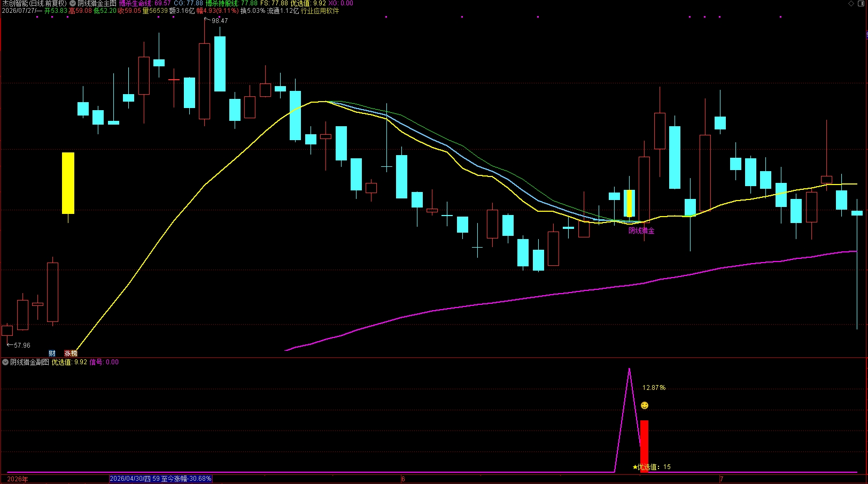868x484 pixels.
Task: Click the month 7 marker on time axis
Action: (721, 479)
